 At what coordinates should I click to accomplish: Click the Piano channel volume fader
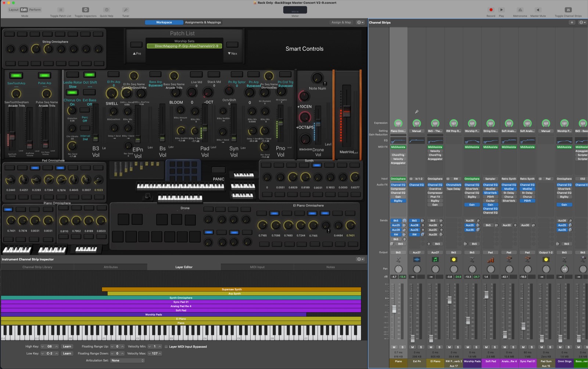pos(394,309)
